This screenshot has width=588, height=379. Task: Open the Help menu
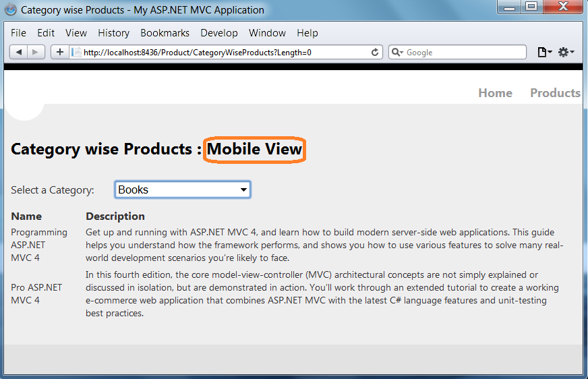(307, 33)
